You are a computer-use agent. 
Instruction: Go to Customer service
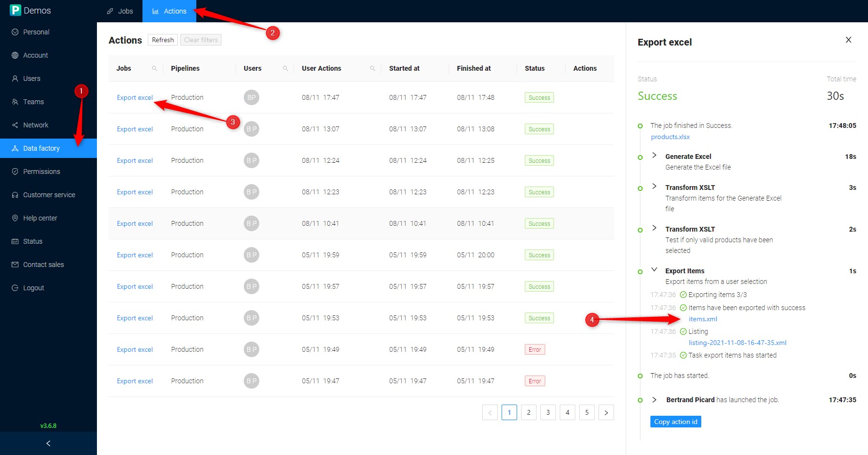pyautogui.click(x=48, y=194)
